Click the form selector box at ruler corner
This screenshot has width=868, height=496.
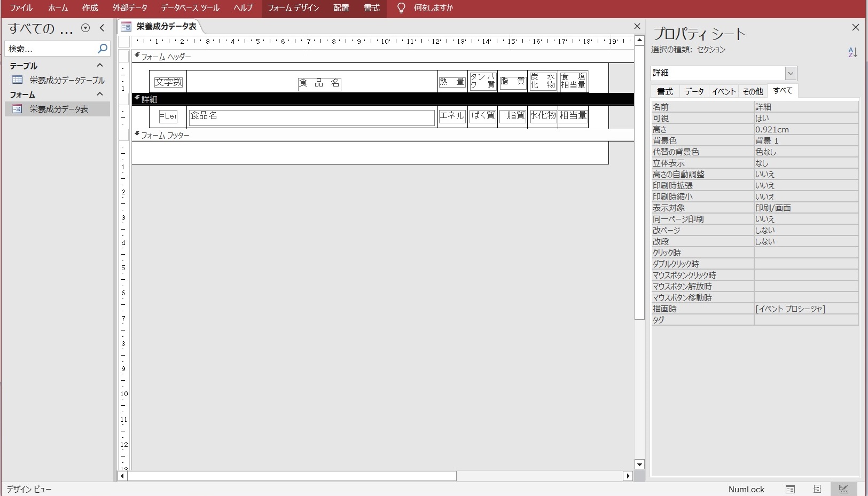(124, 42)
